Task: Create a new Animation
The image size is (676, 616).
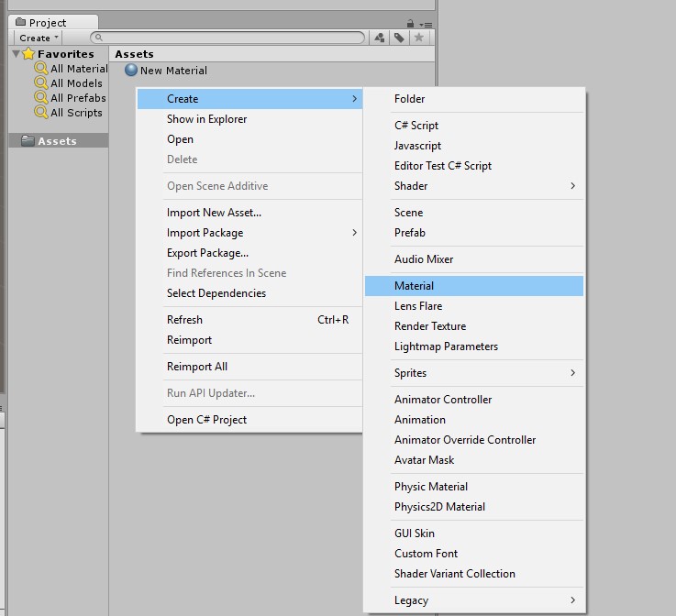Action: pyautogui.click(x=474, y=420)
